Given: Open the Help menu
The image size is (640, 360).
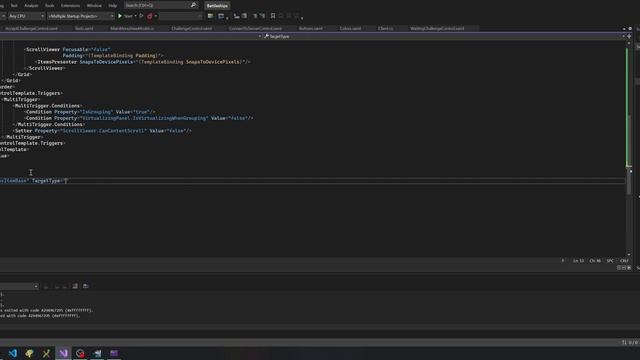Looking at the screenshot, I should pyautogui.click(x=113, y=6).
